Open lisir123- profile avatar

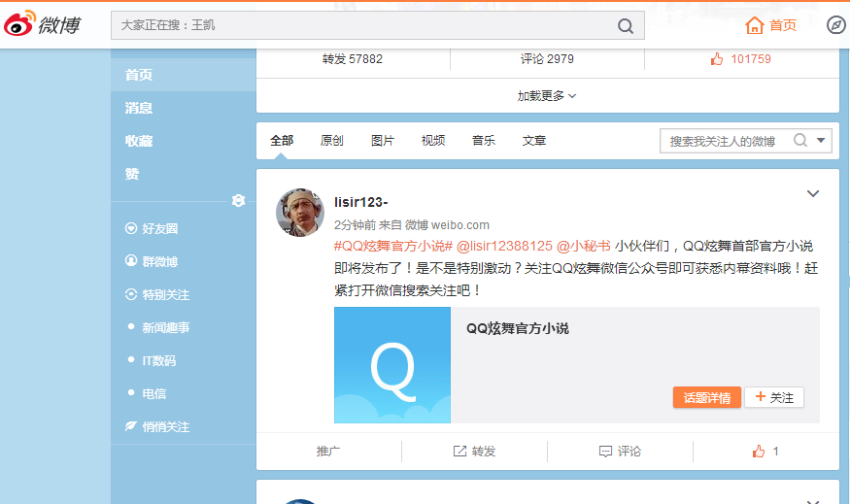click(300, 213)
